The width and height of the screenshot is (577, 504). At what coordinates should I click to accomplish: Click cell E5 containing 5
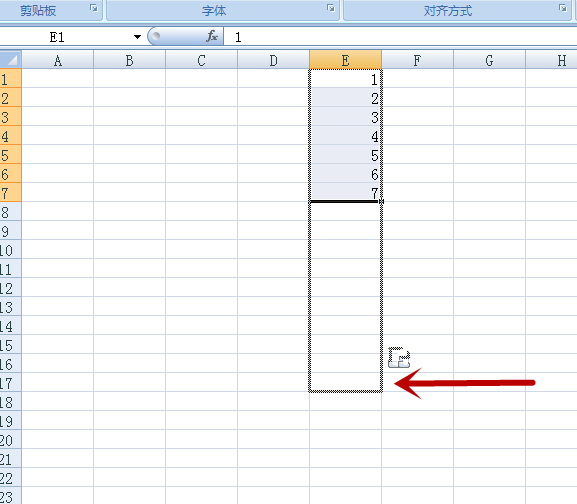(346, 155)
